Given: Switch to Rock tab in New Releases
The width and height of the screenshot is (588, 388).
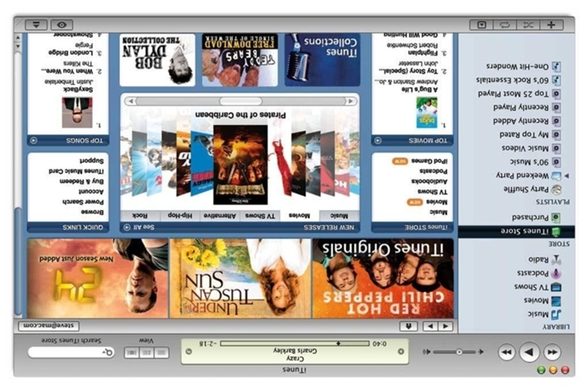Looking at the screenshot, I should coord(140,216).
